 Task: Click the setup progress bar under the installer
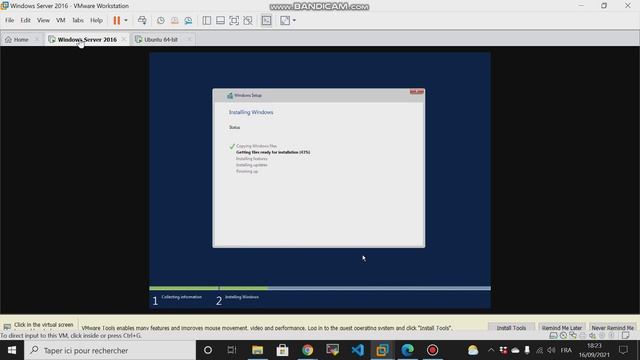(x=320, y=289)
